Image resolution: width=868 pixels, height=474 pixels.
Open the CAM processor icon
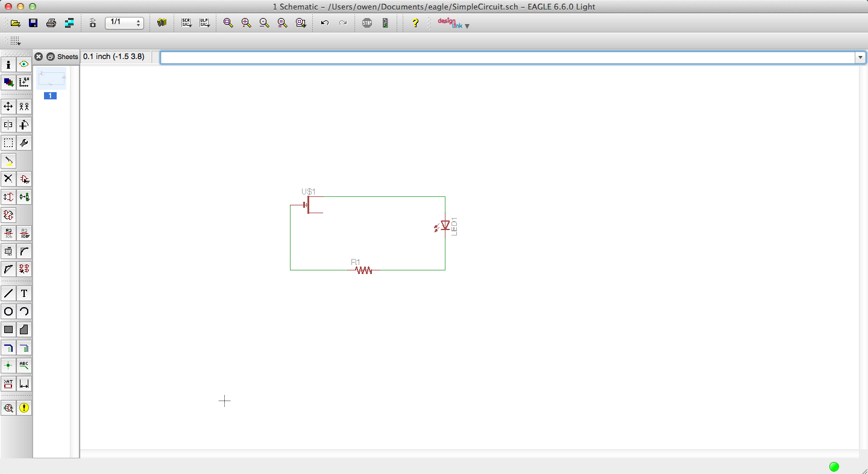[x=69, y=23]
